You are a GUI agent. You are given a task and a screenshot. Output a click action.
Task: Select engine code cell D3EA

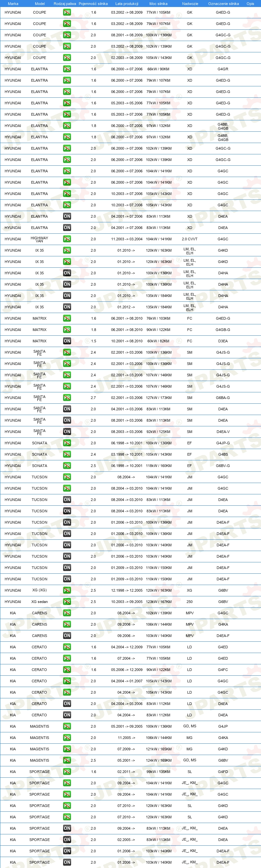223,341
